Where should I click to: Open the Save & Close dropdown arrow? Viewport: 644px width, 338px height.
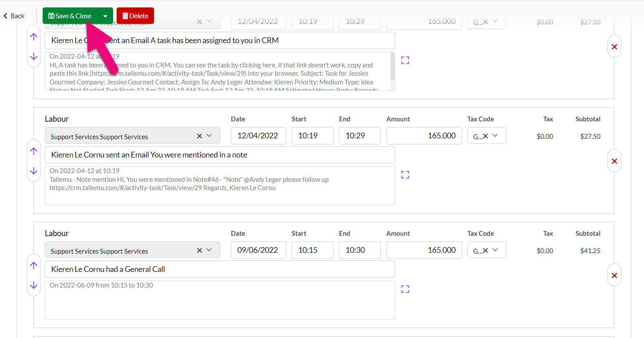point(105,16)
